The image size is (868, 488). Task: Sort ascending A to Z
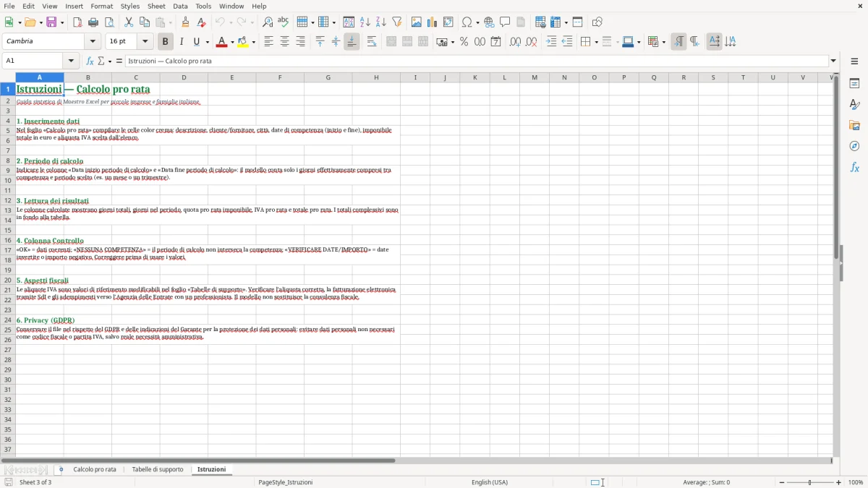(x=365, y=22)
